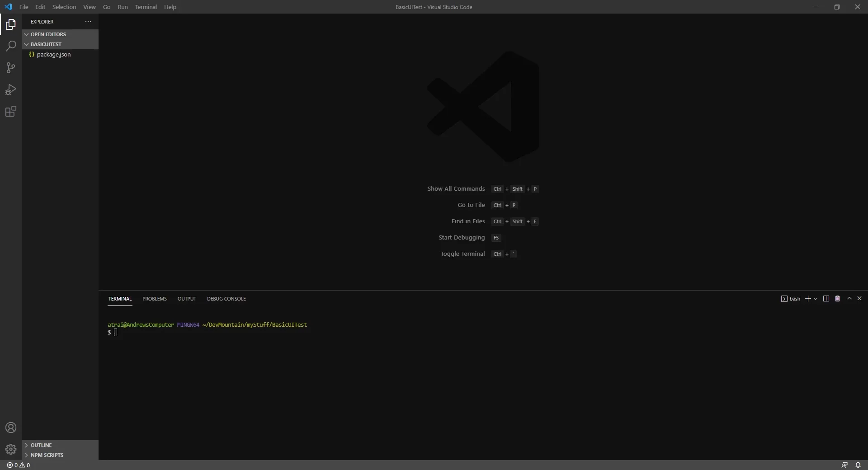Viewport: 868px width, 470px height.
Task: Click the terminal path ~/DevMountain/myStuff/BasicUITest
Action: coord(255,325)
